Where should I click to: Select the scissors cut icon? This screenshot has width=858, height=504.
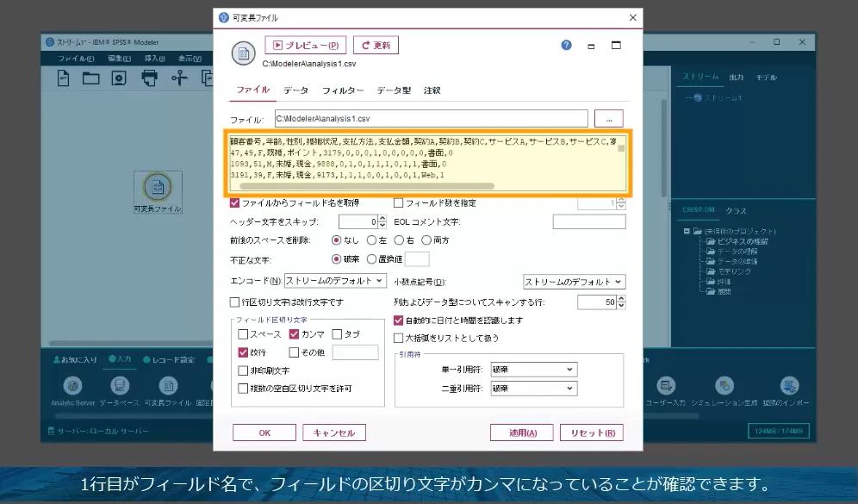click(x=179, y=78)
